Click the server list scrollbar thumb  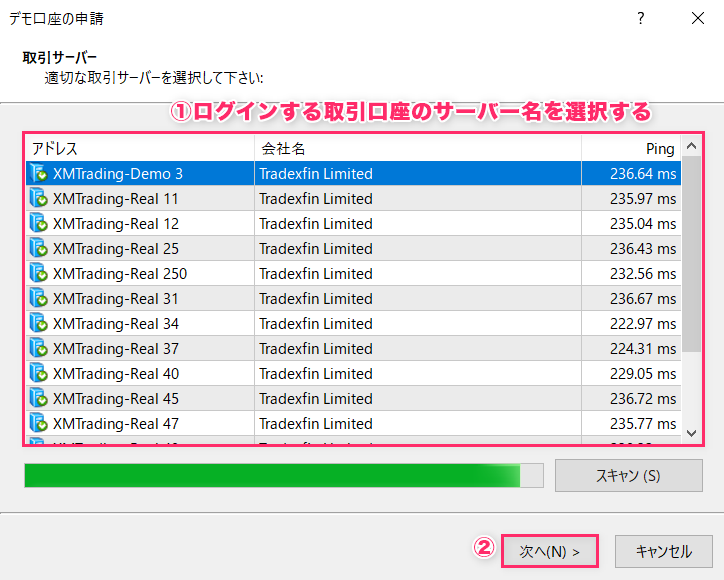pyautogui.click(x=691, y=254)
